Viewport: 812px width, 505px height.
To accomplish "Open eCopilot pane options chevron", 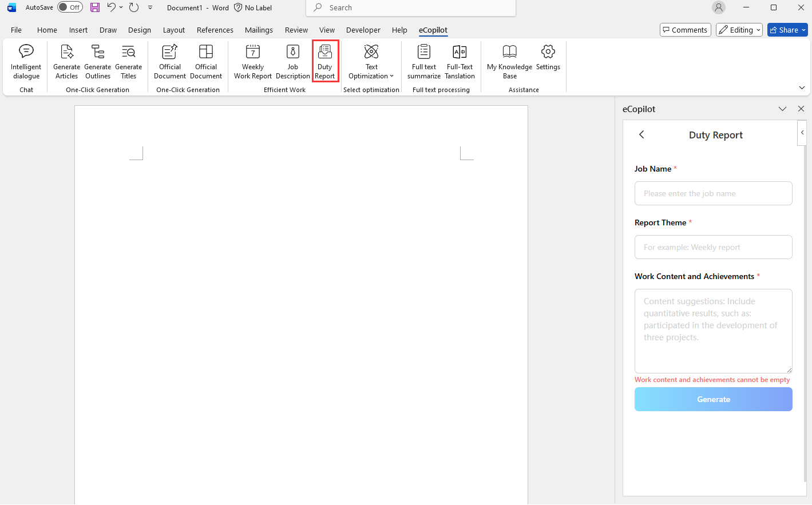I will point(782,109).
